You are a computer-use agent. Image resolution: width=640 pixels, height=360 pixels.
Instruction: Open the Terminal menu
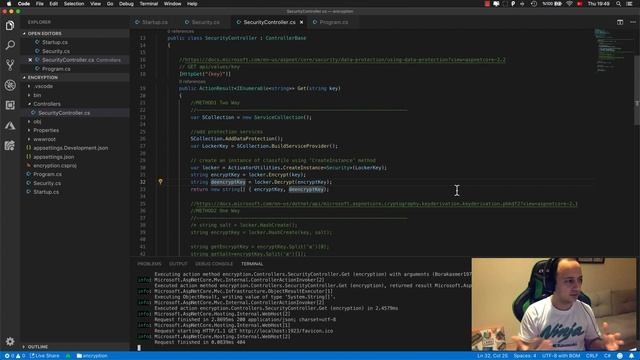tap(149, 4)
